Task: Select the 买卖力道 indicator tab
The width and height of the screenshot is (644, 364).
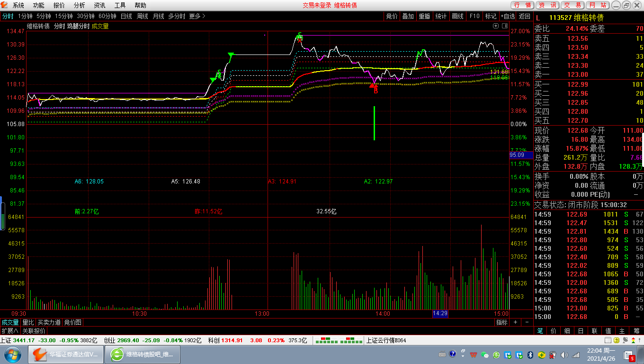Action: coord(49,322)
